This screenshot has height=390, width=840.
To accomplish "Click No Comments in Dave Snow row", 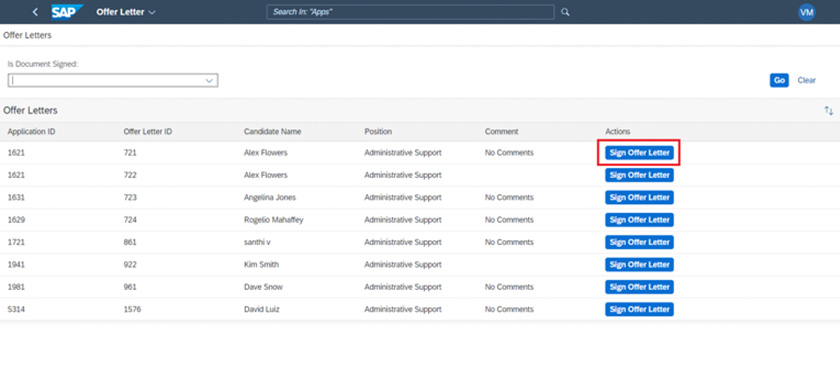I will [509, 287].
